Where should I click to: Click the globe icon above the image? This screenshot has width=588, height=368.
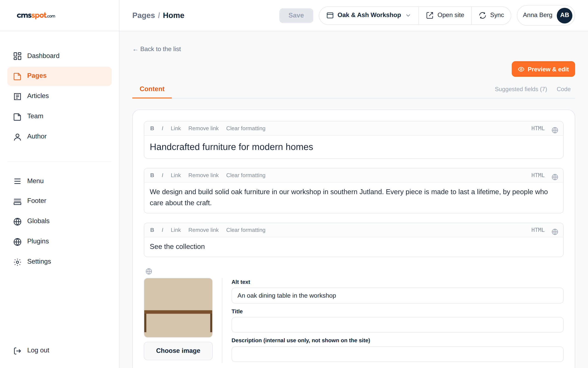(149, 271)
